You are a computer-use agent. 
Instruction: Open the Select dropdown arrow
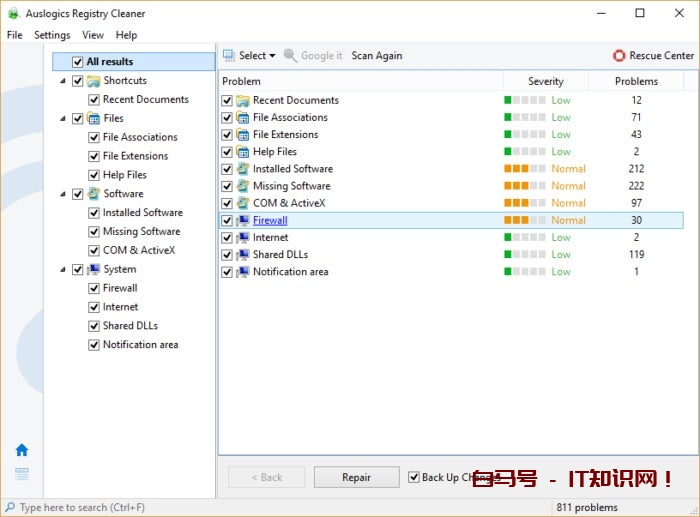(x=272, y=56)
